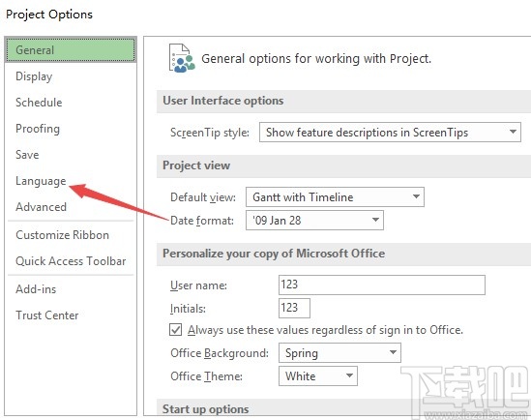Toggle Always use these values checkbox
The height and width of the screenshot is (420, 531).
[x=175, y=330]
